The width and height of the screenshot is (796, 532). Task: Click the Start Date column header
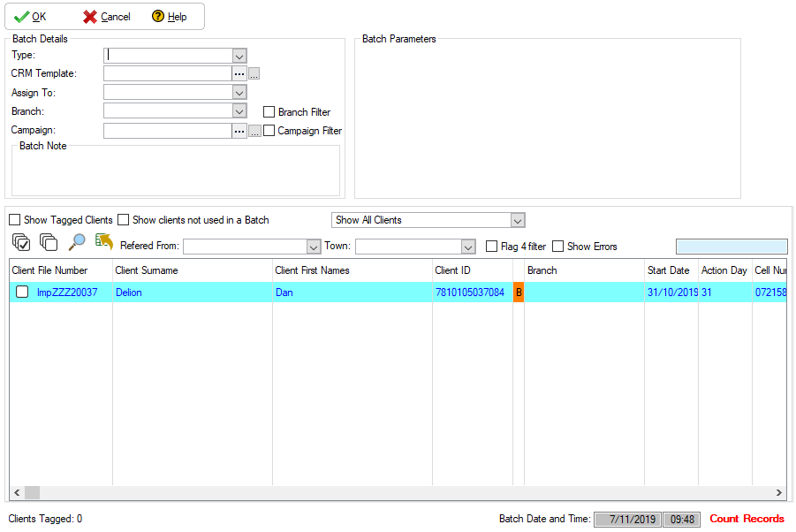(669, 270)
